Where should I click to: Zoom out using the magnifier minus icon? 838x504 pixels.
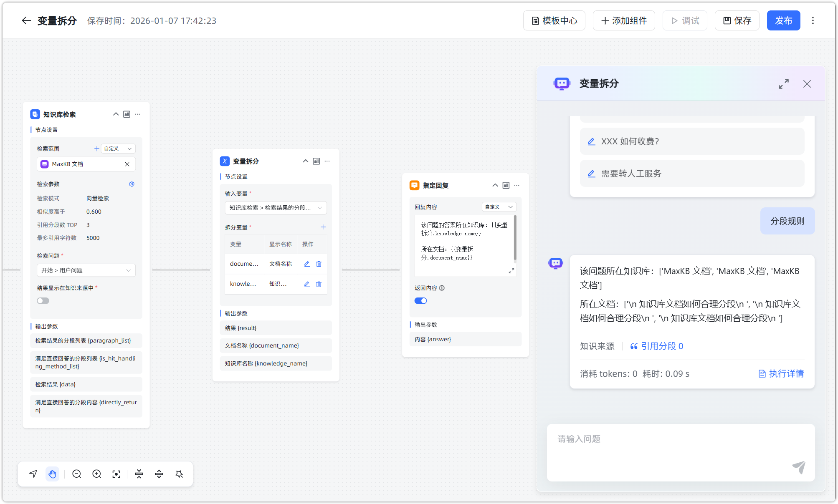click(x=76, y=474)
